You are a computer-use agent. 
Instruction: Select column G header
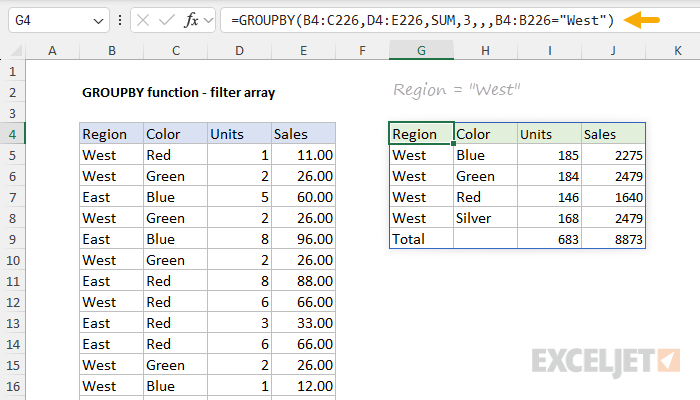[421, 51]
